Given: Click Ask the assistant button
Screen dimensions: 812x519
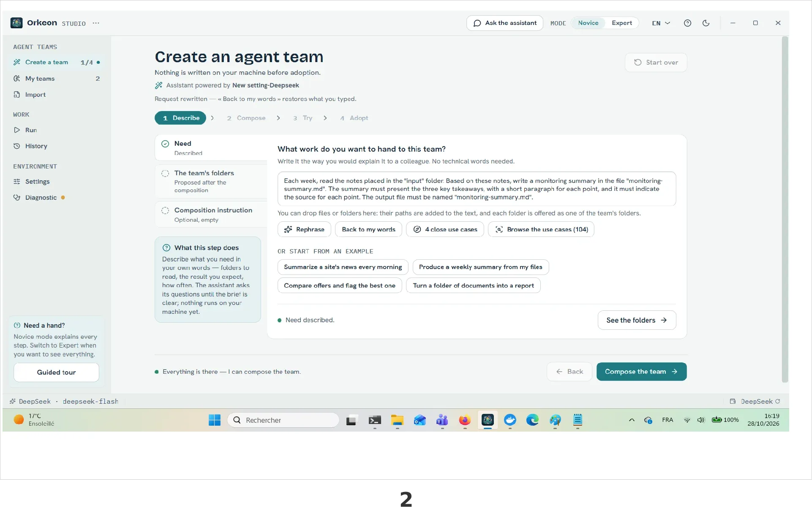Looking at the screenshot, I should tap(504, 23).
